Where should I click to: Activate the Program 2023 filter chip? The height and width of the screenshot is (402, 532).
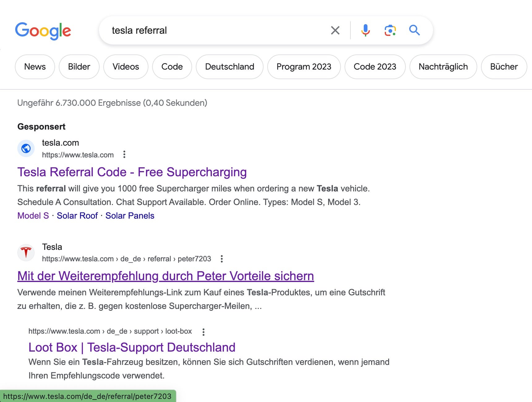pos(304,67)
